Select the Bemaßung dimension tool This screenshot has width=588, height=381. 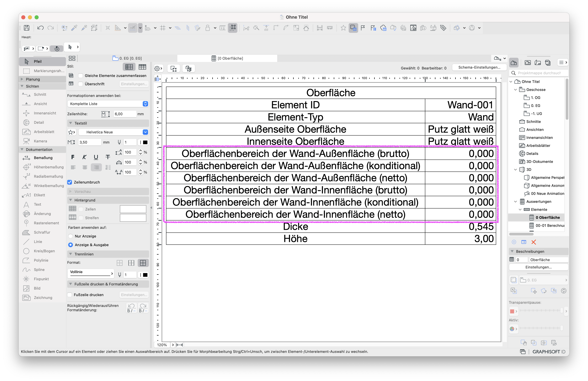pos(42,158)
